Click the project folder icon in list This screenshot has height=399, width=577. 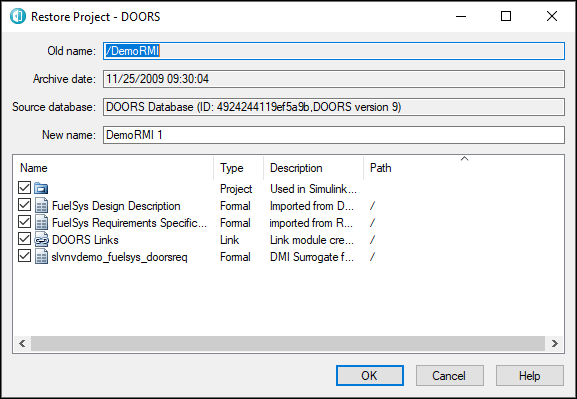[x=41, y=188]
